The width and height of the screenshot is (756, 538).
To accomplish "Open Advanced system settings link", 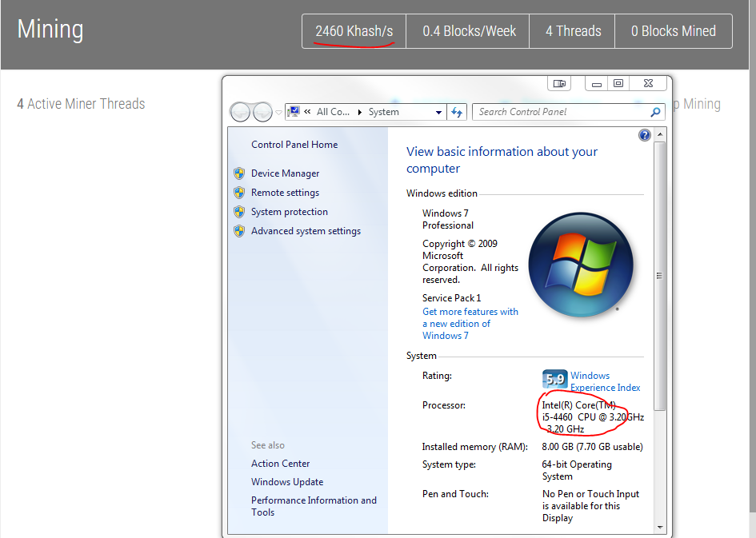I will [x=306, y=231].
